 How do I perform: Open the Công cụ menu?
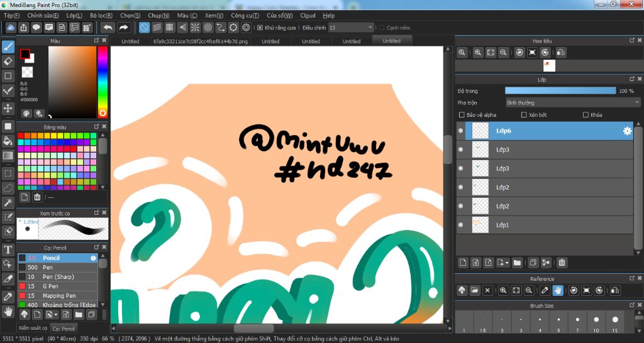245,16
